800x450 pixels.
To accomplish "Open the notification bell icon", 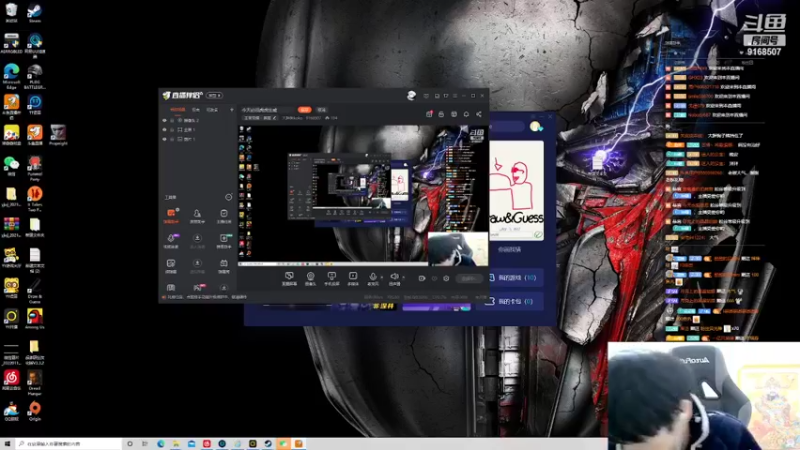I will point(466,114).
